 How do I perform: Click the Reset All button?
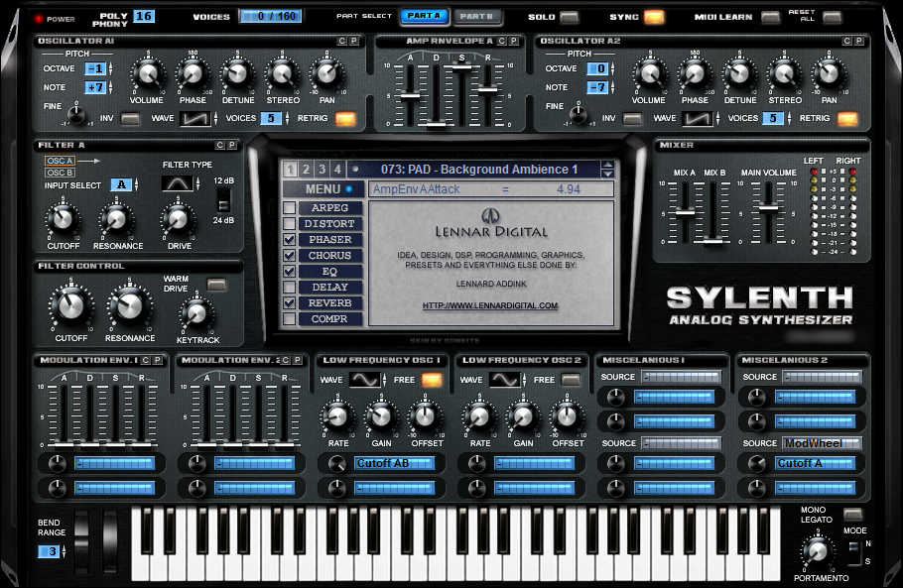pos(831,17)
